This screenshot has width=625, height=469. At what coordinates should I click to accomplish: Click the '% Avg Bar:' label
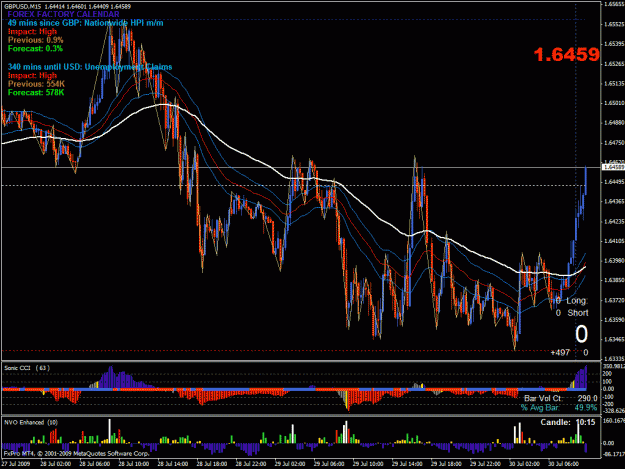(540, 408)
